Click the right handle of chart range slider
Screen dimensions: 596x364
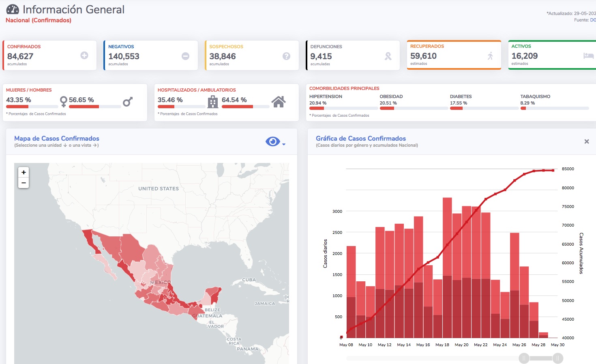[558, 358]
